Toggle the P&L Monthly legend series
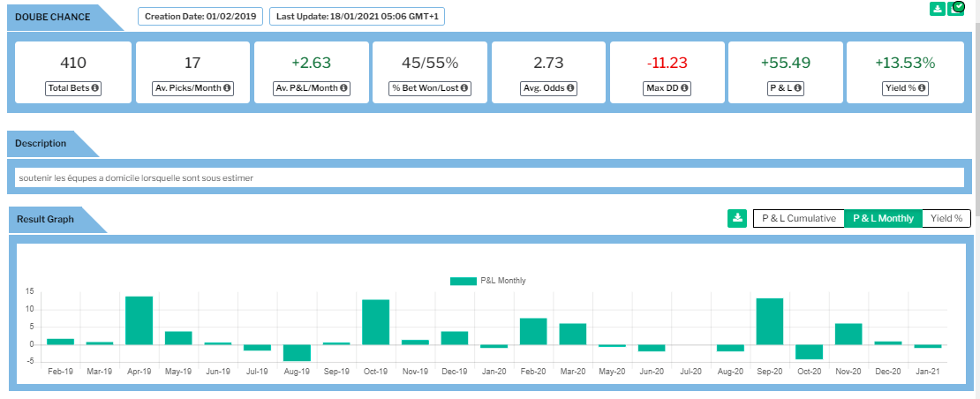Screen dimensions: 980x399 (x=488, y=281)
